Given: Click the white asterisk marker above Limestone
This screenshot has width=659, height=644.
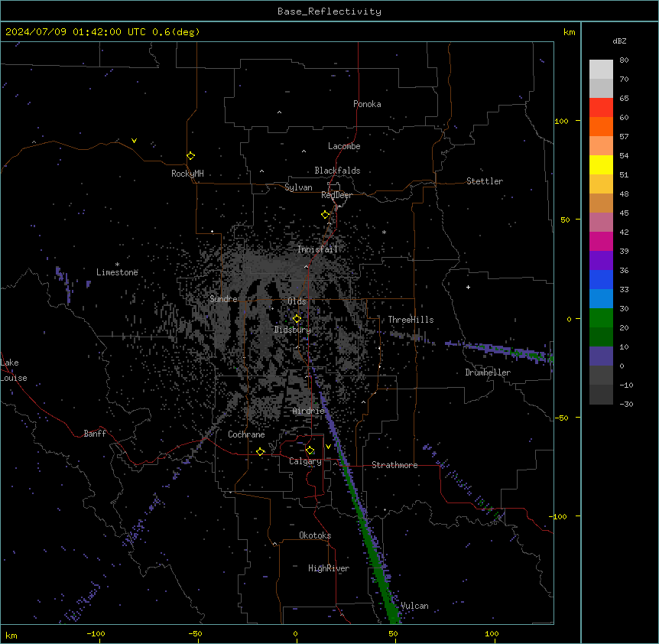Looking at the screenshot, I should point(117,265).
